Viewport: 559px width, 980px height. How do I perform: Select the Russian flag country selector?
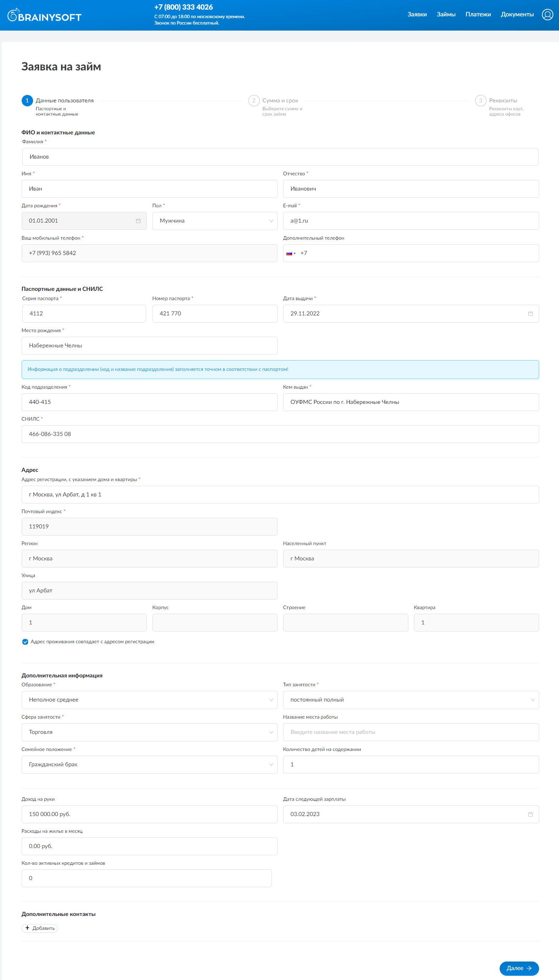coord(291,253)
